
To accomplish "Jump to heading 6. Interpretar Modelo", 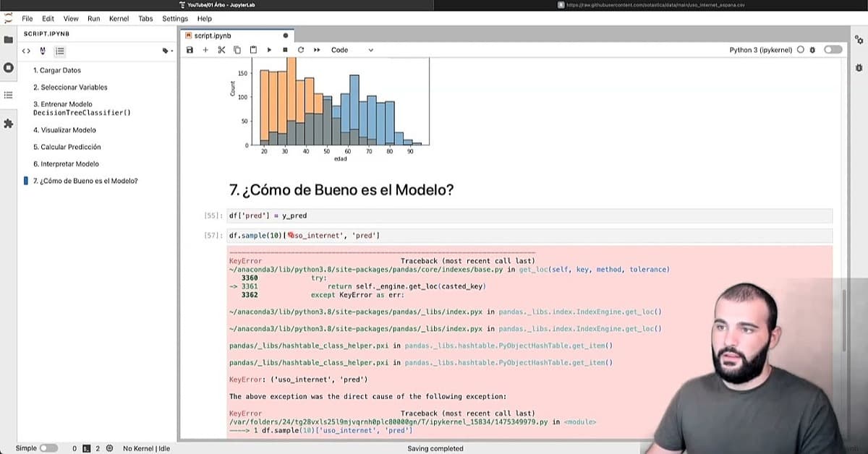I will coord(66,164).
